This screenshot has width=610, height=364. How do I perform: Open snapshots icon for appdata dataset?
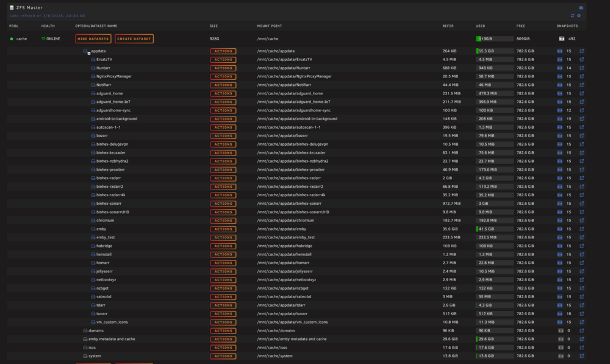pyautogui.click(x=559, y=51)
